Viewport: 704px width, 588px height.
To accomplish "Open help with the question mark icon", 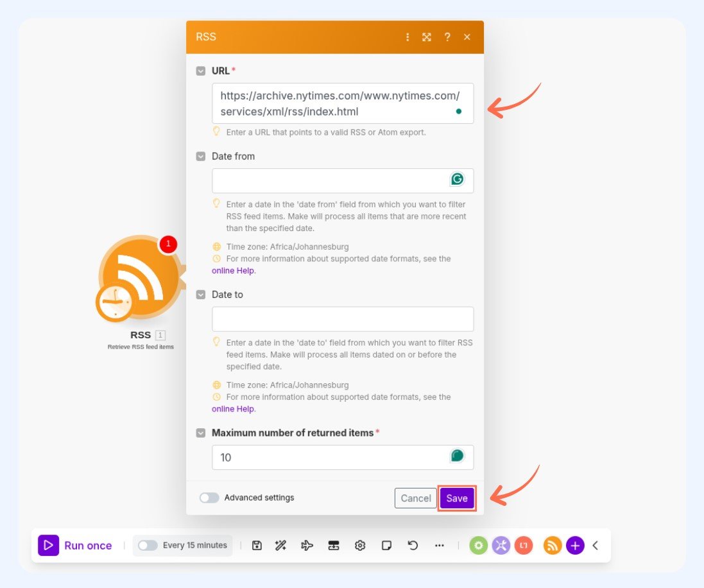I will (x=447, y=37).
